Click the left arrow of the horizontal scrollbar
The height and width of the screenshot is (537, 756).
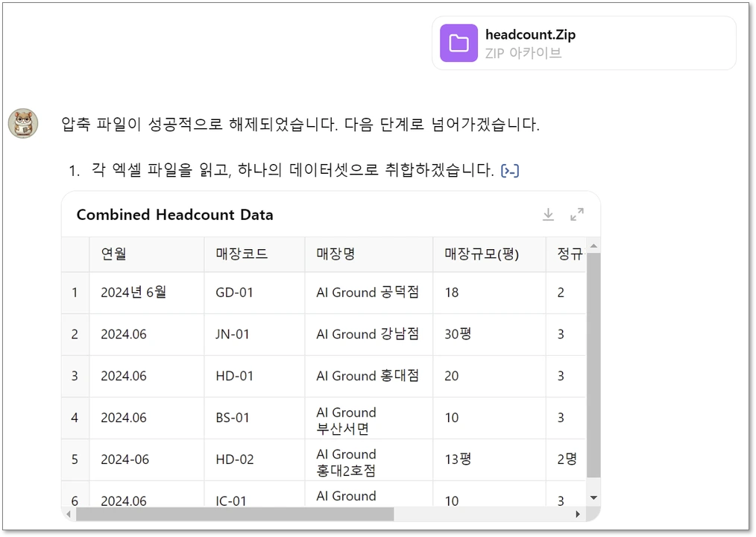pos(68,514)
